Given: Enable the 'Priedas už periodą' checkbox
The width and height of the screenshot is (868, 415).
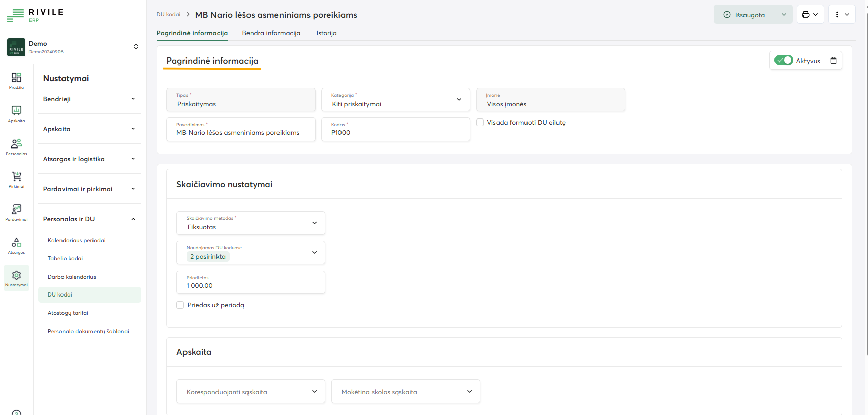Looking at the screenshot, I should pos(180,305).
